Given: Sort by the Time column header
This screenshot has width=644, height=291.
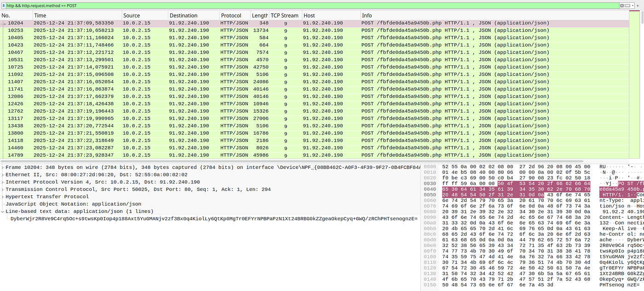Looking at the screenshot, I should tap(77, 16).
